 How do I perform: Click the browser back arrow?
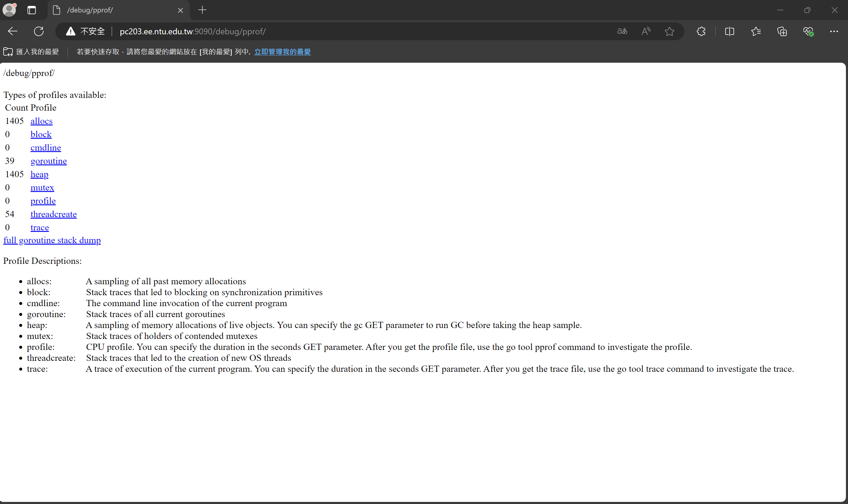(x=12, y=31)
